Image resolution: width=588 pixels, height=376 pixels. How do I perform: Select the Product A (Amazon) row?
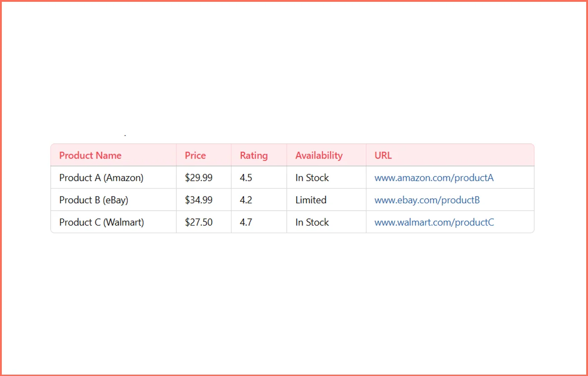(101, 178)
